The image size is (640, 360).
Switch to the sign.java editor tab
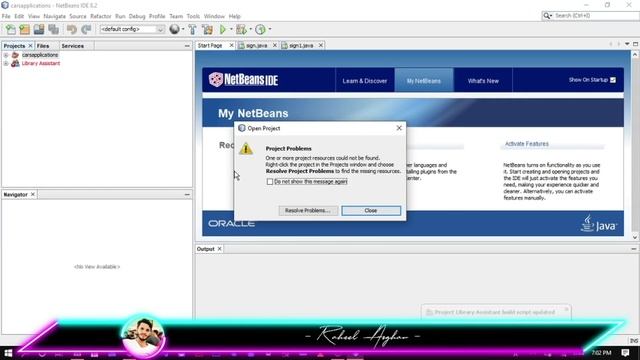click(x=256, y=45)
